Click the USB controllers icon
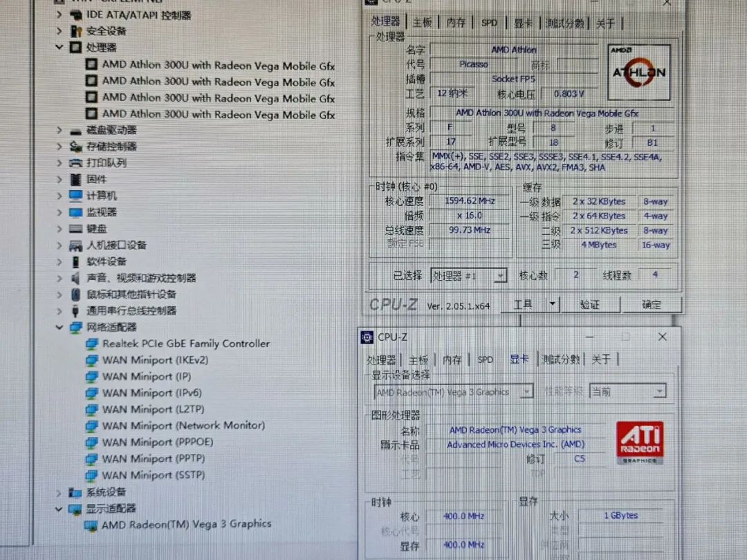Viewport: 747px width, 560px height. pos(76,311)
